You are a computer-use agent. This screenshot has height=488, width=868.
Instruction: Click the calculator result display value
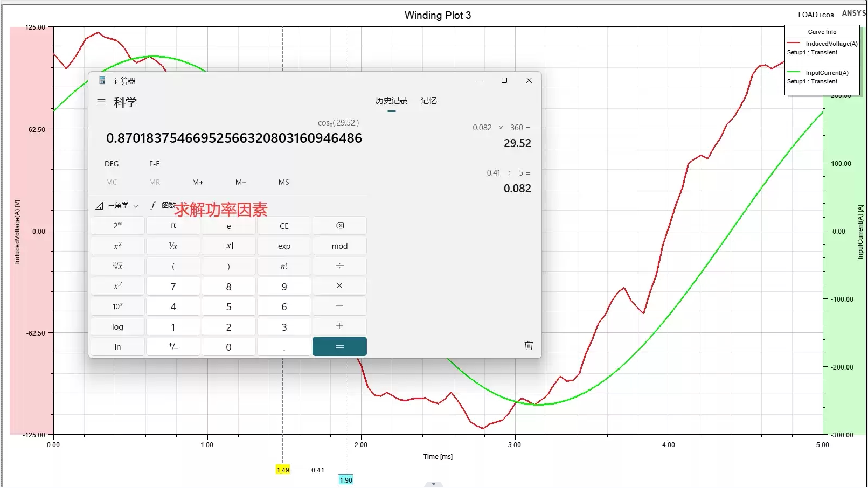click(234, 138)
